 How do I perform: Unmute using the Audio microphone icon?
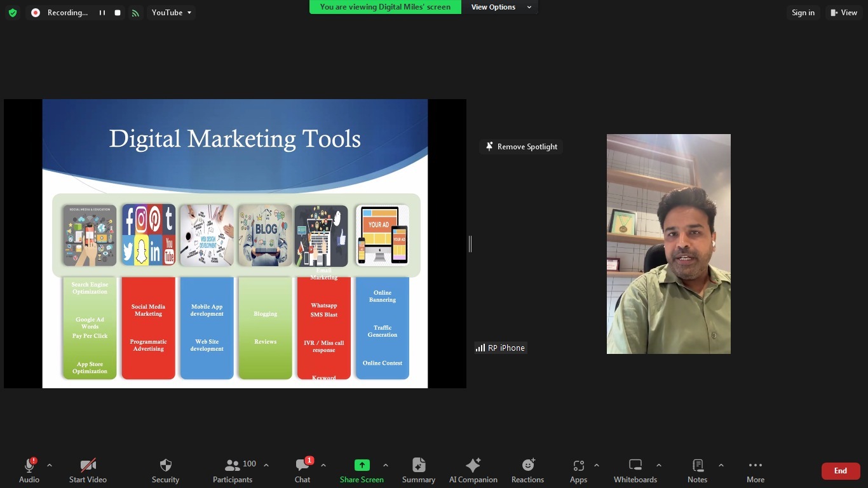(x=29, y=466)
